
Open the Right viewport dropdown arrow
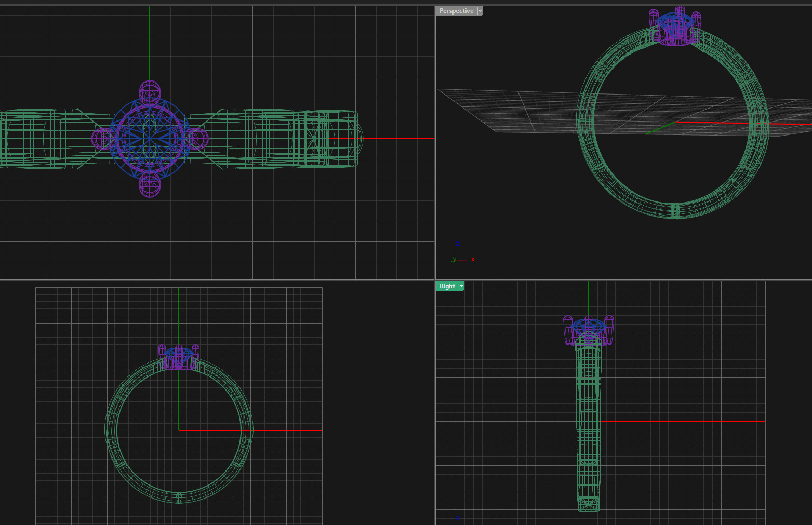(x=461, y=286)
